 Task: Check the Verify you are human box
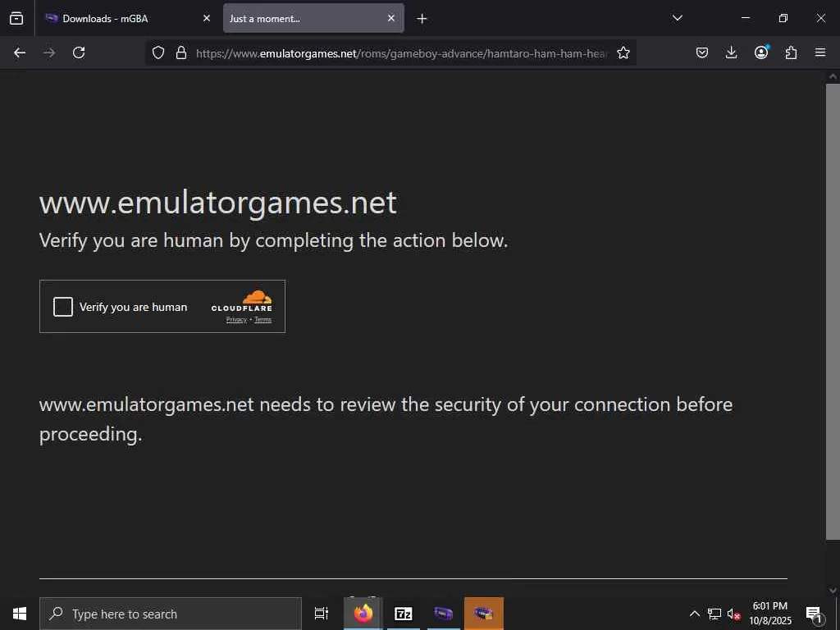(x=62, y=307)
